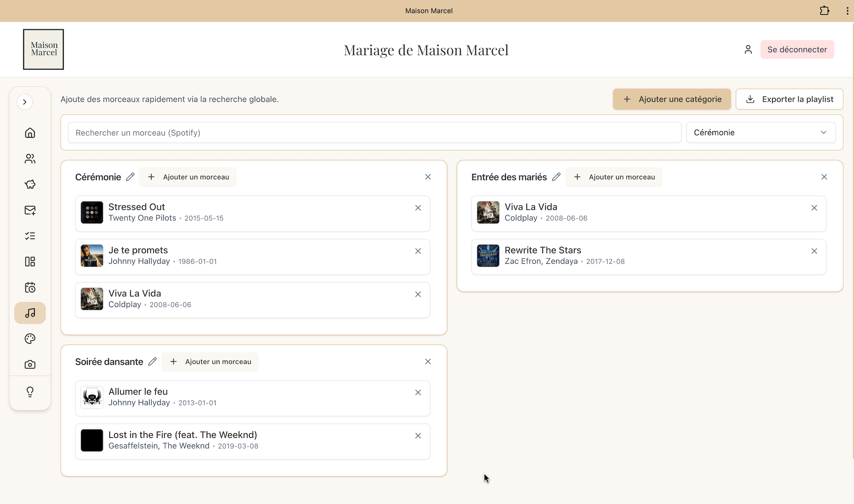Click Ajouter une catégorie button
Image resolution: width=854 pixels, height=504 pixels.
click(672, 99)
